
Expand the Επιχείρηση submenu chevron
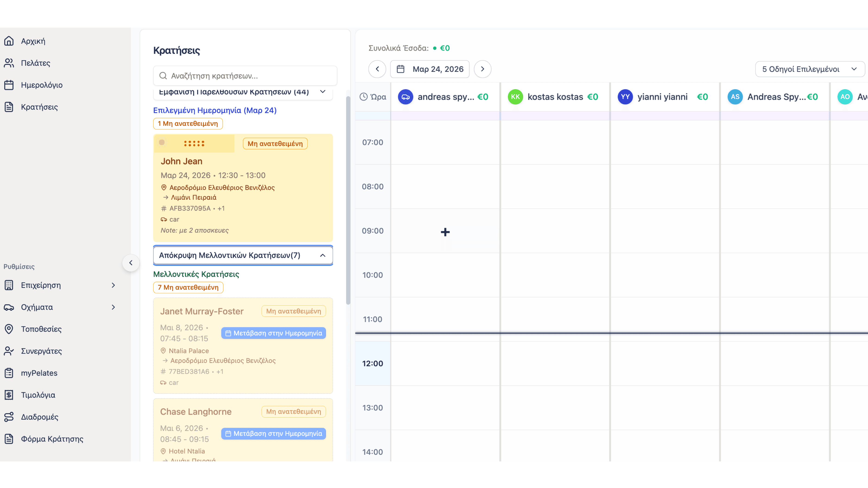pyautogui.click(x=113, y=285)
